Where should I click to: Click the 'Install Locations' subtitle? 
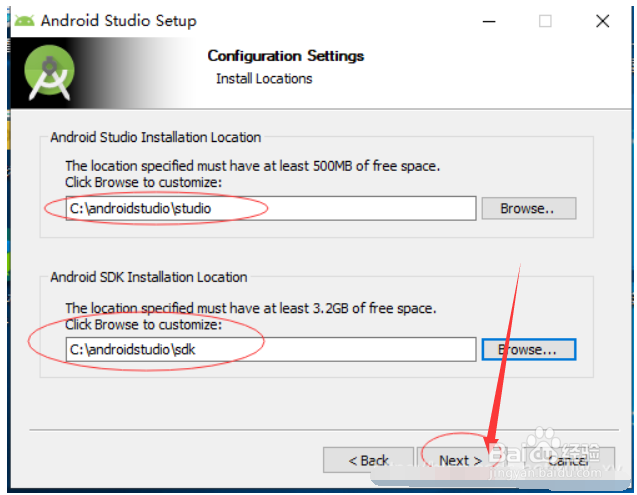[x=264, y=78]
